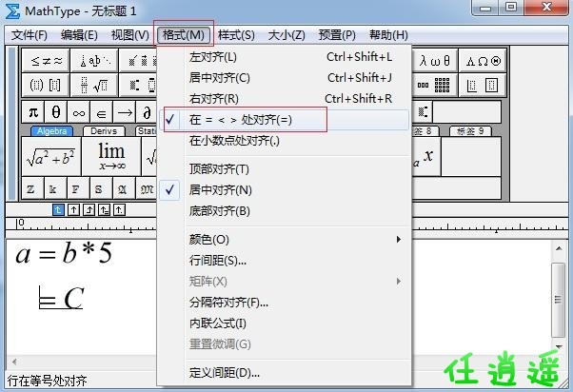Image resolution: width=573 pixels, height=392 pixels.
Task: Select the third tab-stop arrow icon
Action: click(89, 210)
